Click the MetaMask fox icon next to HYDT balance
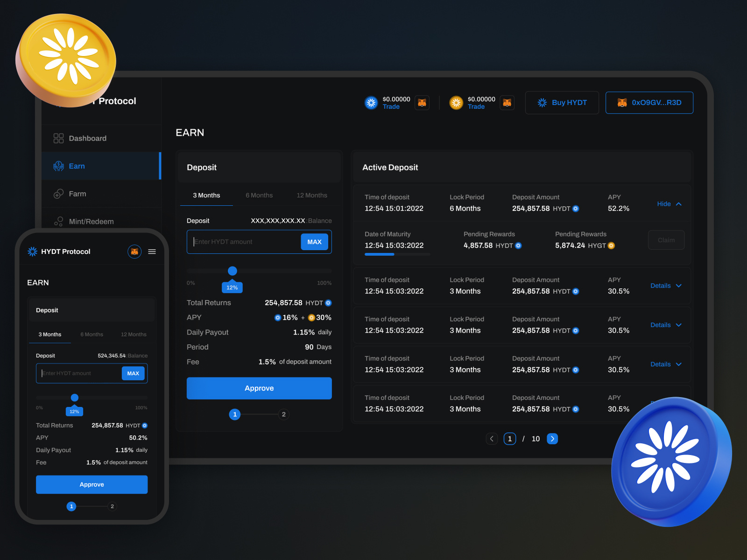This screenshot has width=747, height=560. [x=422, y=102]
